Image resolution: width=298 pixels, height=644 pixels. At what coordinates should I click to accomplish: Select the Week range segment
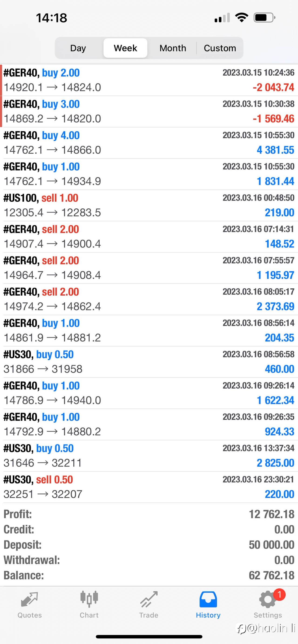click(x=125, y=48)
